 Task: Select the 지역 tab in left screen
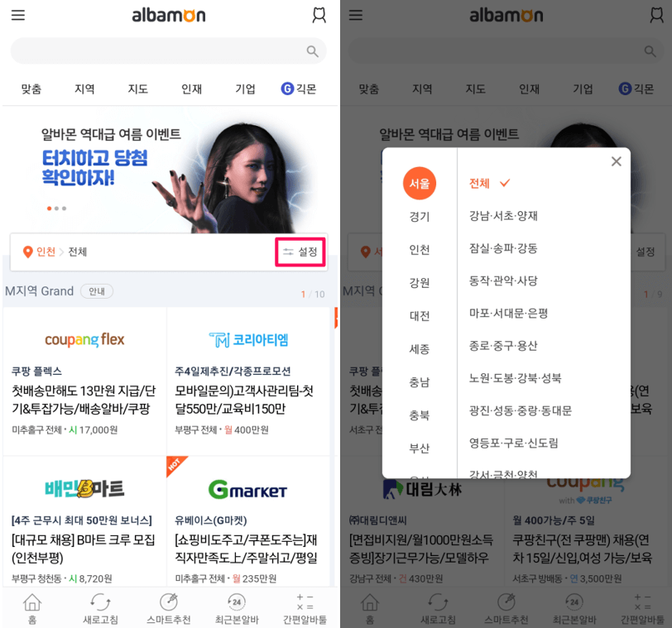pos(84,89)
